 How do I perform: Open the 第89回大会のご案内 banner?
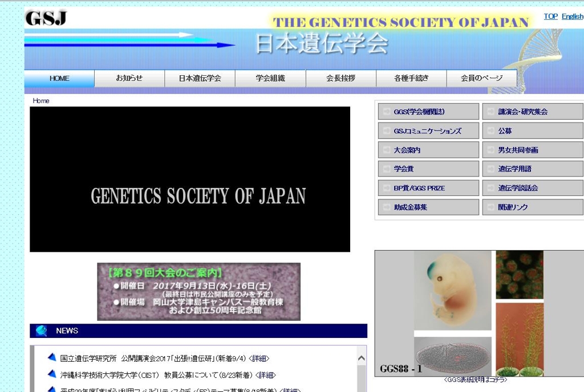(199, 292)
